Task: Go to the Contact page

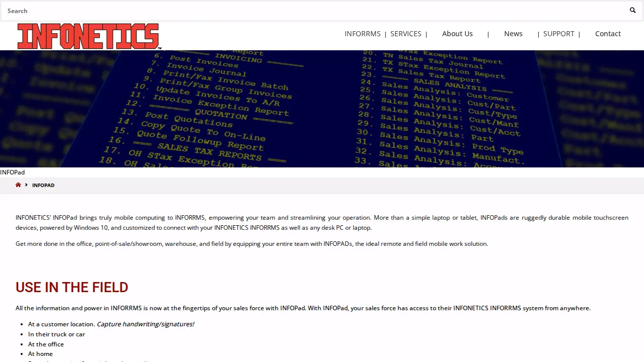Action: [608, 34]
